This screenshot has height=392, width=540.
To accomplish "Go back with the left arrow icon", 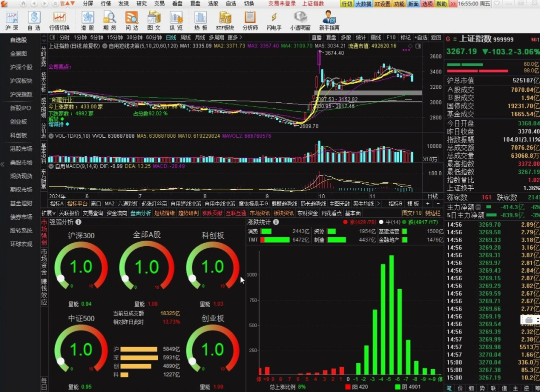I will 34,3.
